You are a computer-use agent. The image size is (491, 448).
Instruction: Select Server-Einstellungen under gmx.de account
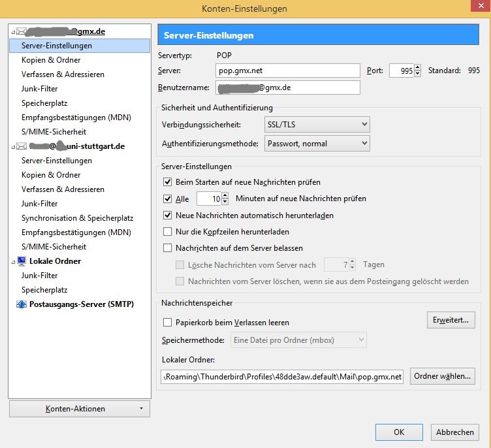pos(80,46)
